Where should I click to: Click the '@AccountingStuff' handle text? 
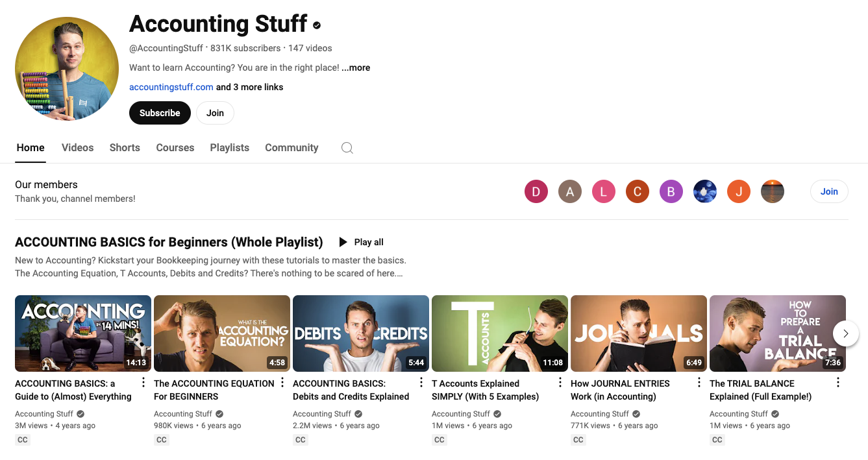click(x=166, y=48)
